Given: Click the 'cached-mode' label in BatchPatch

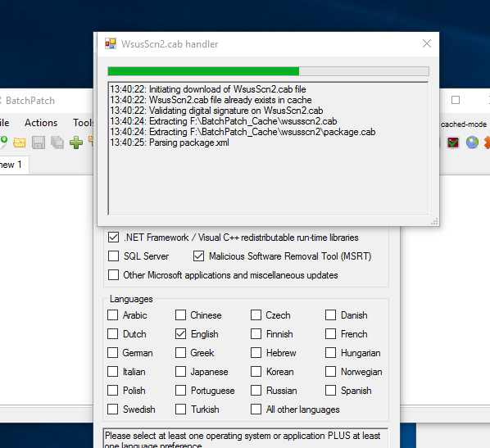Looking at the screenshot, I should coord(464,124).
